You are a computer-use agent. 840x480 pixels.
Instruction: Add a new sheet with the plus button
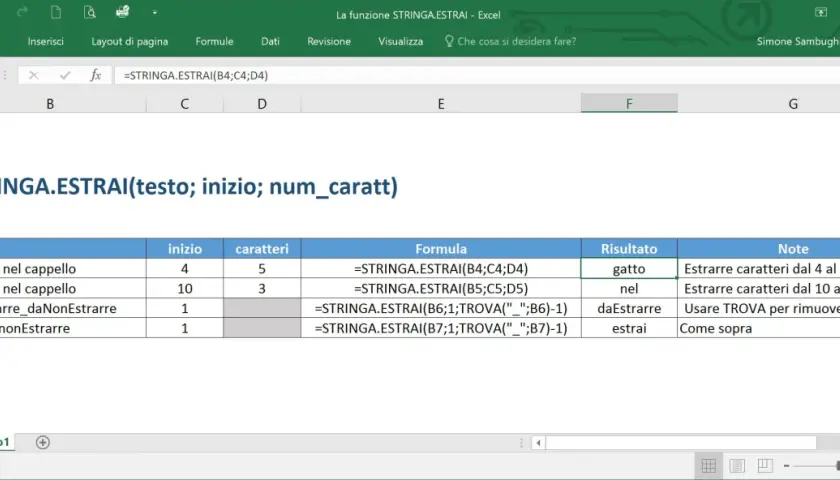coord(43,442)
